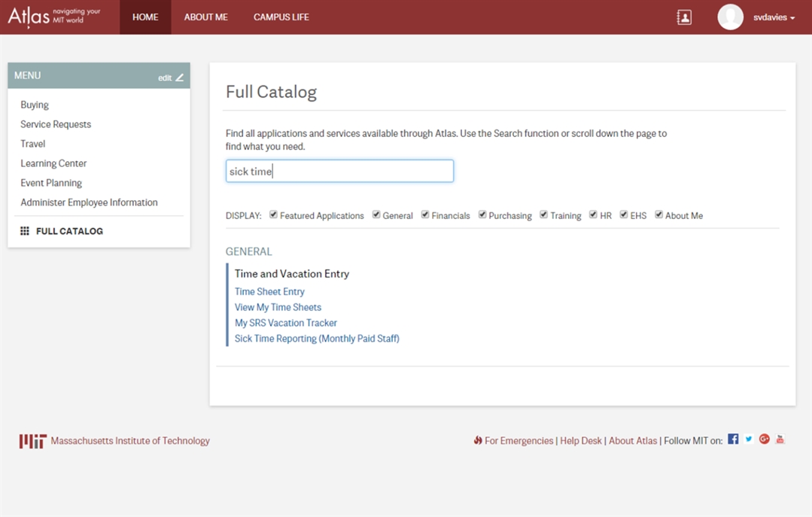Click the Atlas logo in header

54,17
